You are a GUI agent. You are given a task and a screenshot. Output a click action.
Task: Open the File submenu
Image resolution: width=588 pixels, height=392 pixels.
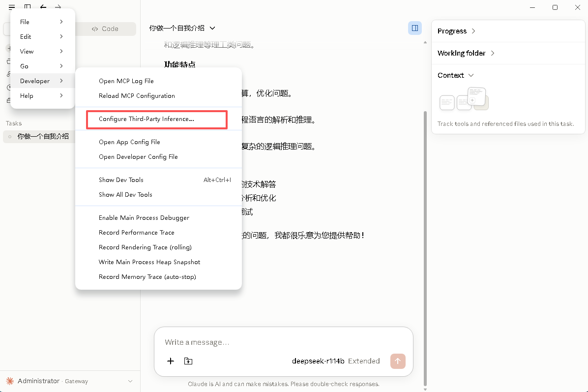click(x=42, y=22)
